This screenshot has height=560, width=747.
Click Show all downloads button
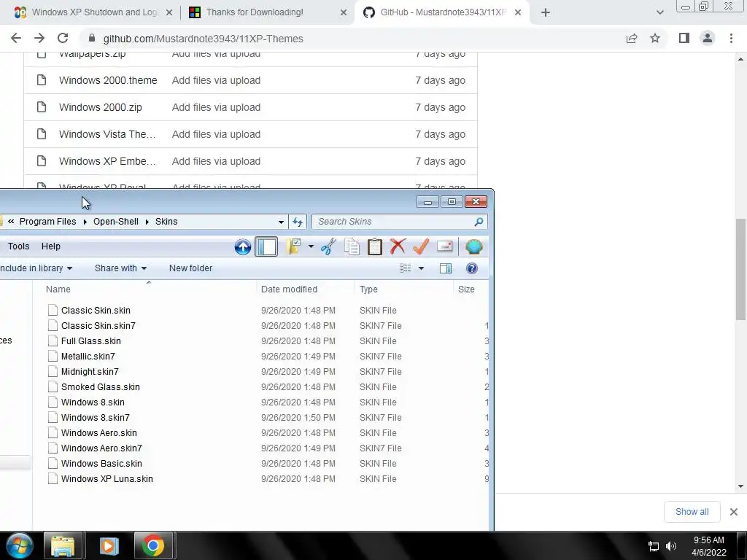click(x=692, y=511)
